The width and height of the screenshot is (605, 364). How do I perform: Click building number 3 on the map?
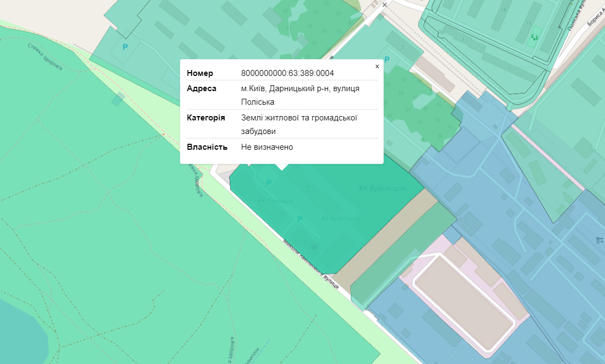coord(463,39)
